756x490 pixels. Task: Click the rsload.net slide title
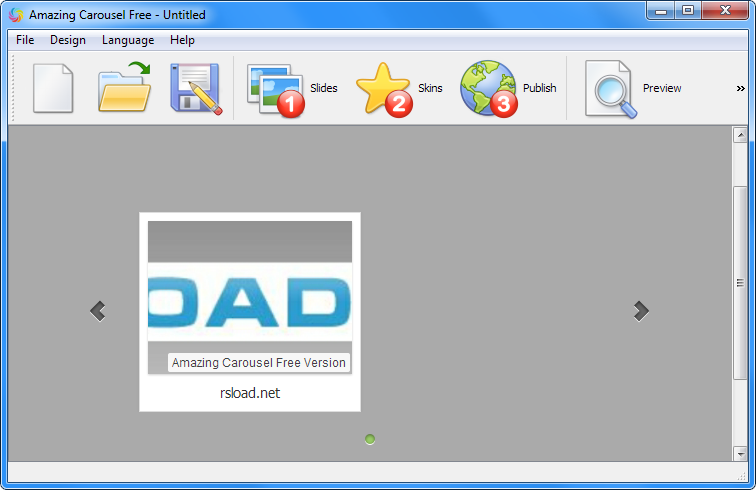[250, 393]
